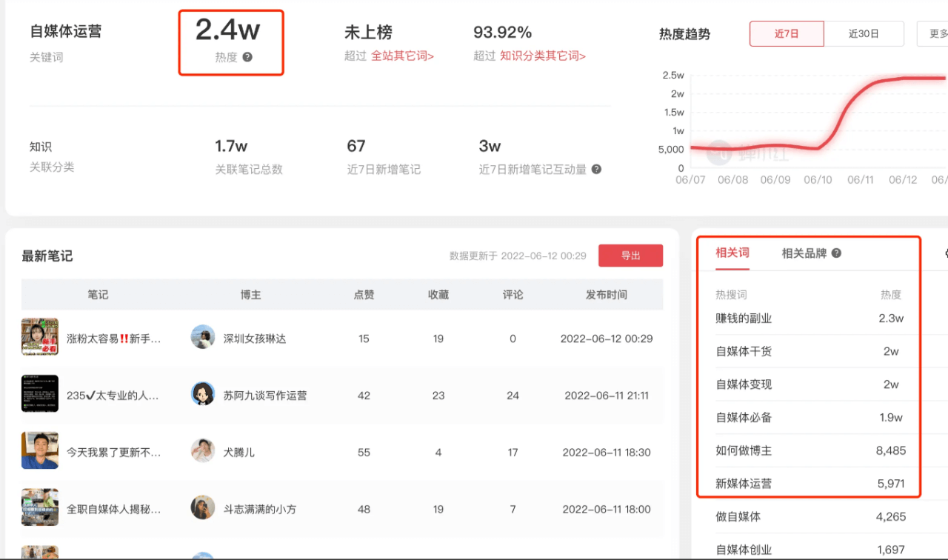Image resolution: width=948 pixels, height=560 pixels.
Task: Click the first note's cover thumbnail
Action: click(x=40, y=337)
